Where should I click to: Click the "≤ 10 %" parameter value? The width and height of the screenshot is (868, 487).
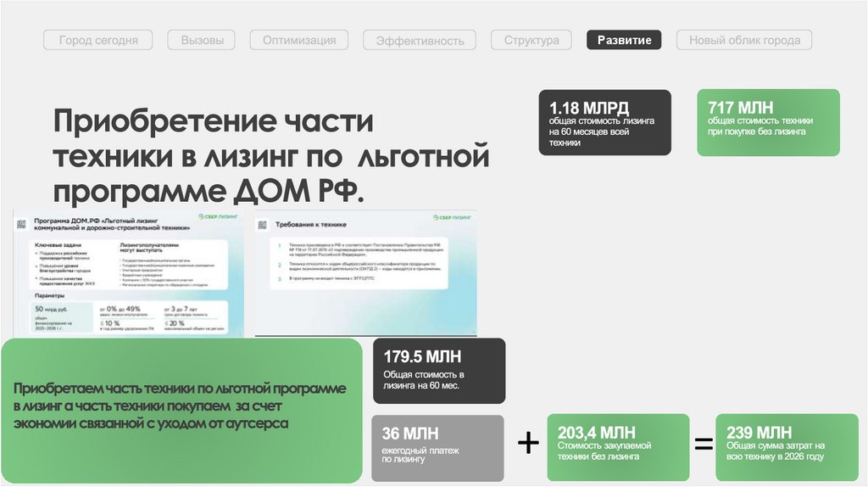[109, 323]
